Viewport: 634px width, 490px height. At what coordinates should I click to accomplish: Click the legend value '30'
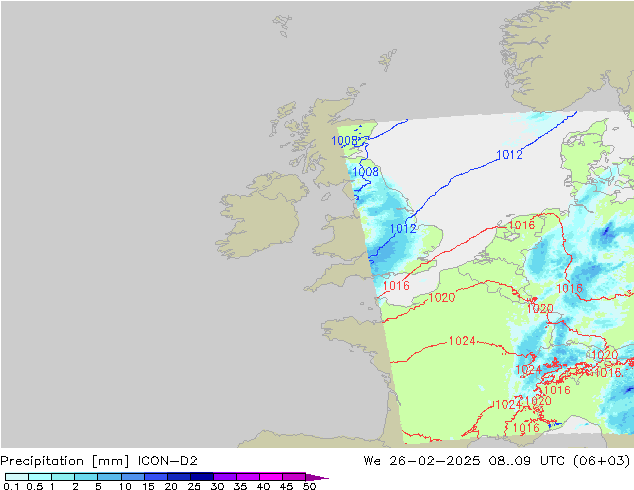tap(217, 486)
